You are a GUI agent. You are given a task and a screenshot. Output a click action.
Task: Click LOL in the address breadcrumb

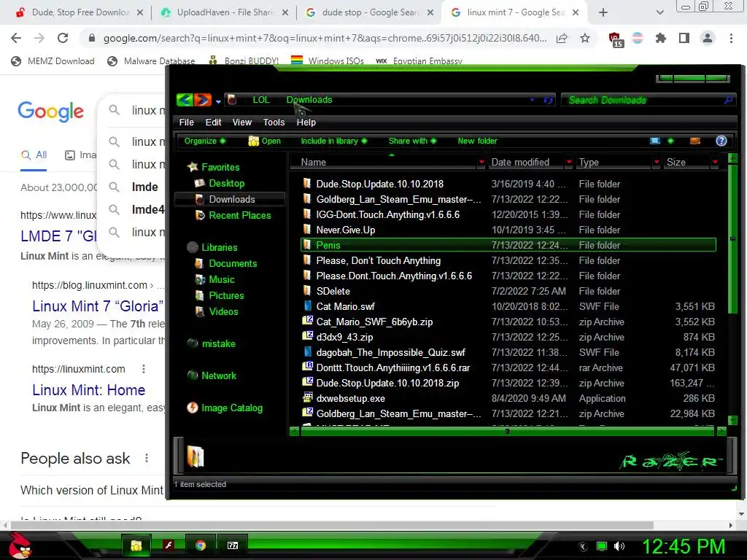260,100
